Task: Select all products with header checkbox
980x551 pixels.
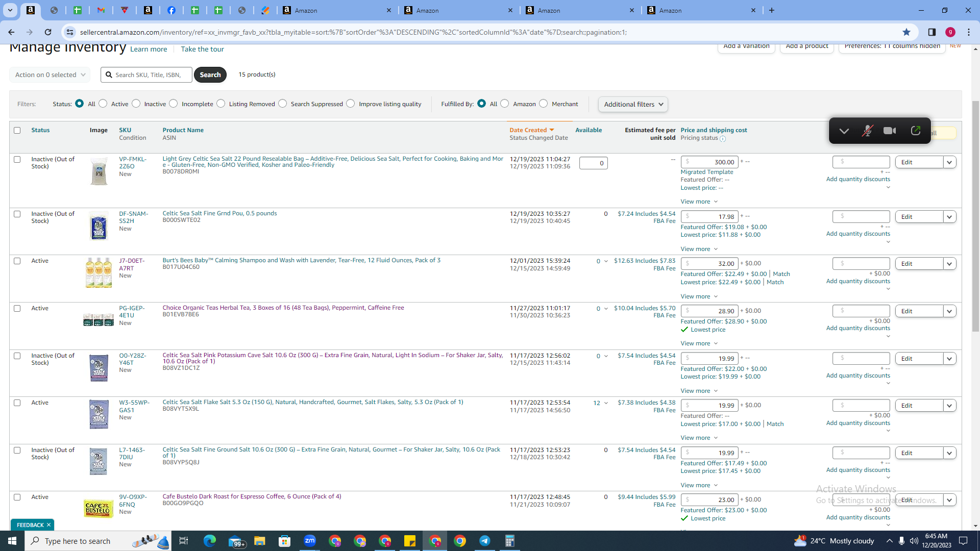Action: point(17,131)
